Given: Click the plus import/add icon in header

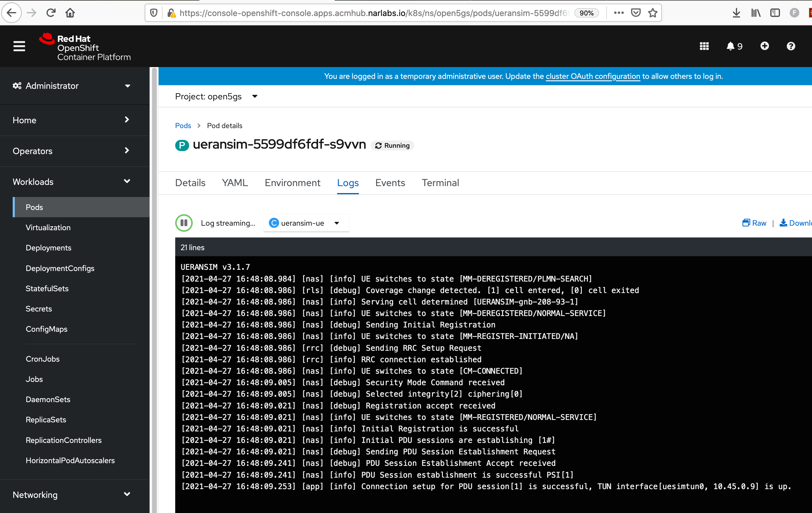Looking at the screenshot, I should pos(765,46).
